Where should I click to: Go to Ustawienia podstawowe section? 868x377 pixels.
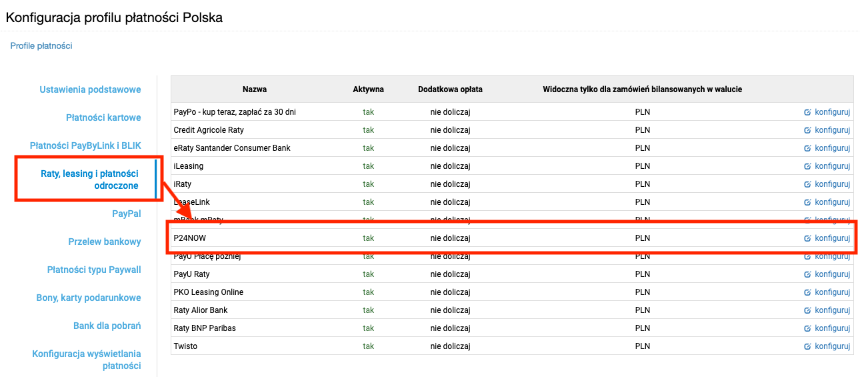90,89
